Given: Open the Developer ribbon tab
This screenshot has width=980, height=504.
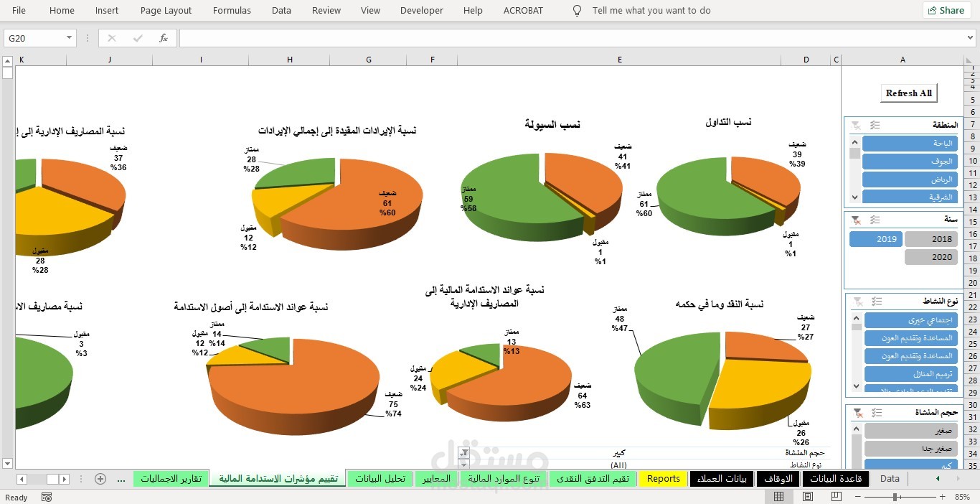Looking at the screenshot, I should (422, 10).
